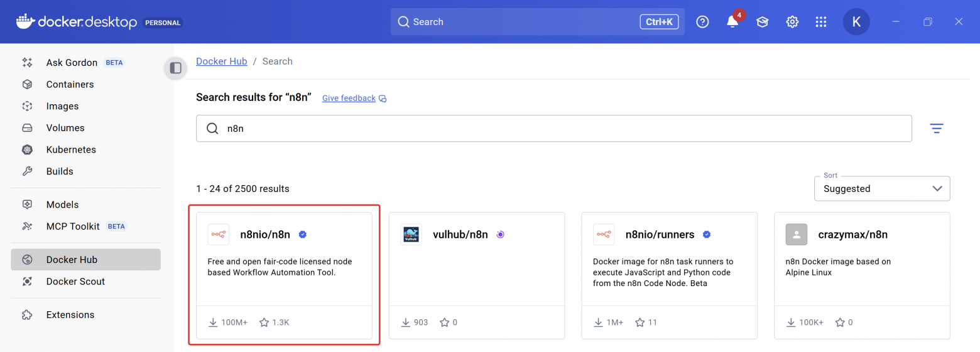Click the Docker Hub breadcrumb link
Image resolution: width=980 pixels, height=352 pixels.
(221, 61)
